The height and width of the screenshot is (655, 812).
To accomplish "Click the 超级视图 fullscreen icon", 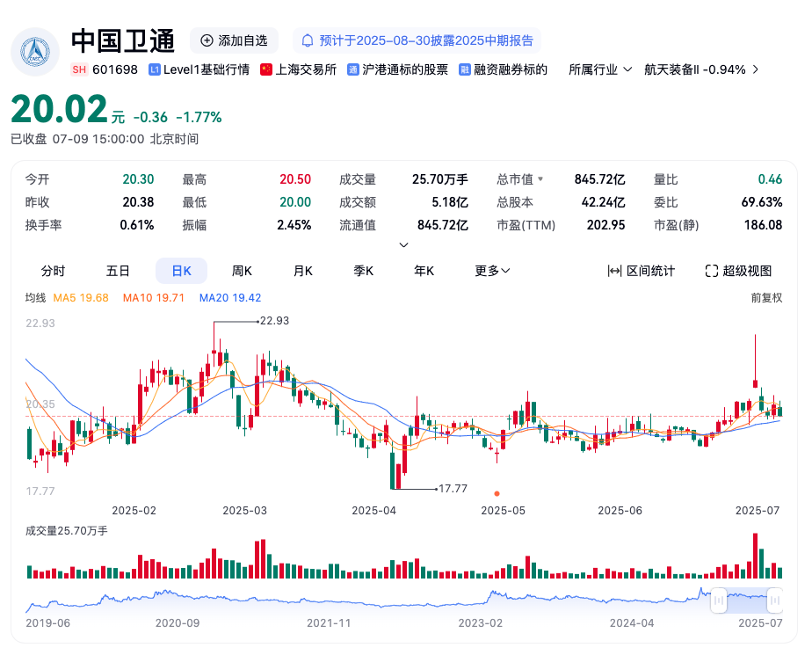I will coord(712,271).
